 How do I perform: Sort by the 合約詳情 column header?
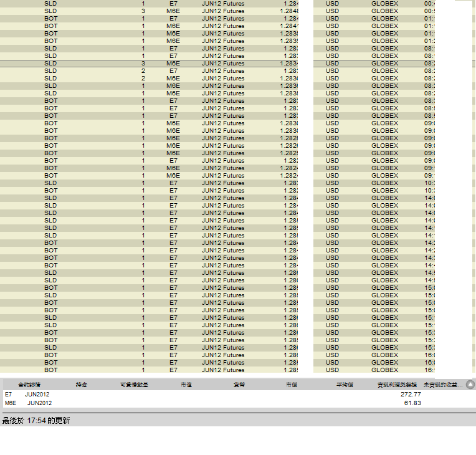pos(29,385)
